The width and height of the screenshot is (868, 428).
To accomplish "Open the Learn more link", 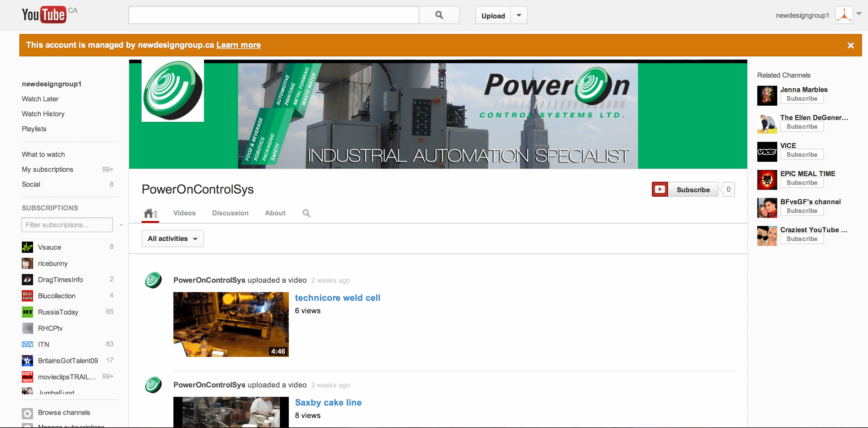I will point(238,45).
